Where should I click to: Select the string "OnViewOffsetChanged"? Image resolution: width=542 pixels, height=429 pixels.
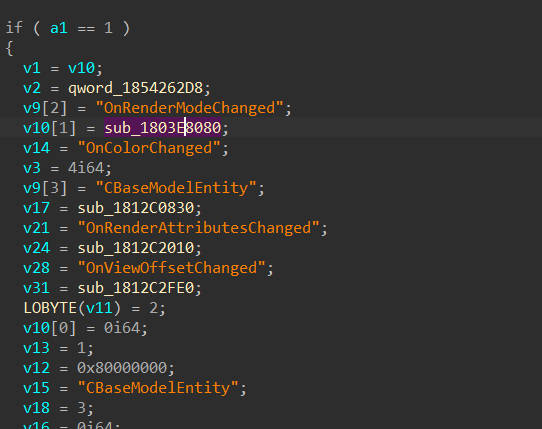pyautogui.click(x=171, y=268)
